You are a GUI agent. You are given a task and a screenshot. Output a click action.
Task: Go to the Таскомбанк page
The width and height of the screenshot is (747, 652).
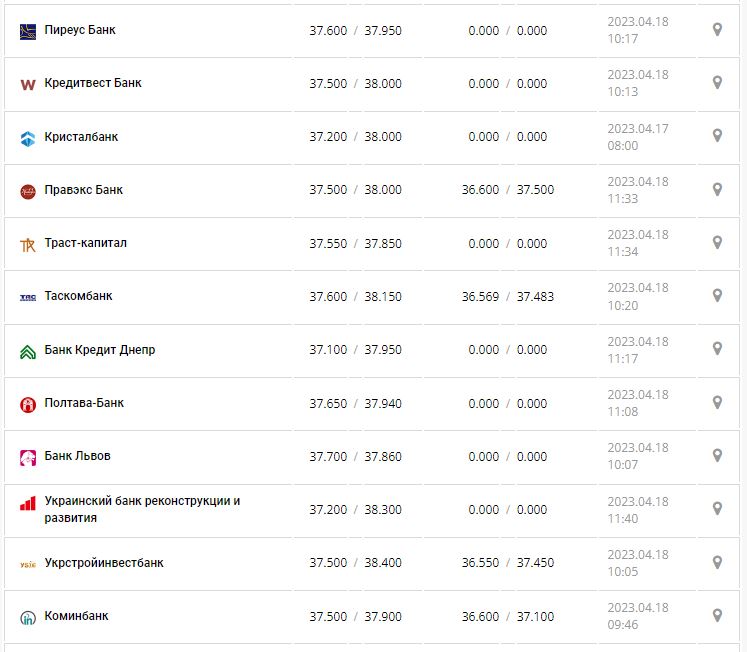click(x=79, y=296)
